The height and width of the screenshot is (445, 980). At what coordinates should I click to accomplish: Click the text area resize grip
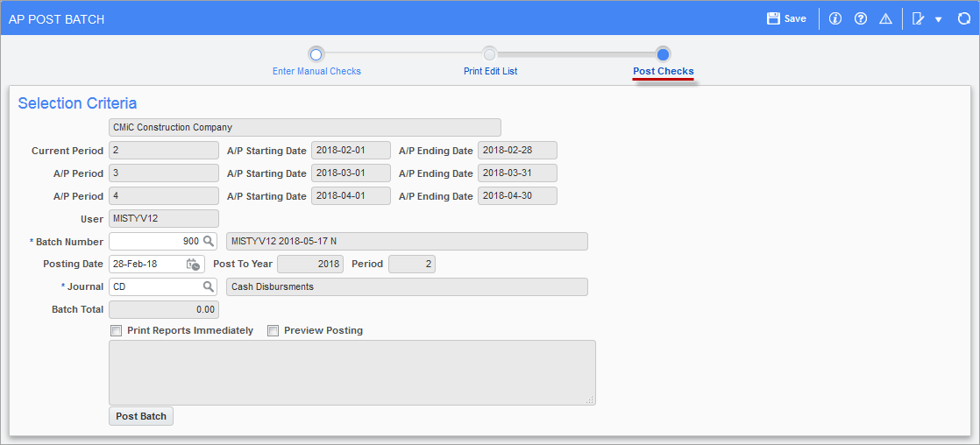click(x=591, y=400)
